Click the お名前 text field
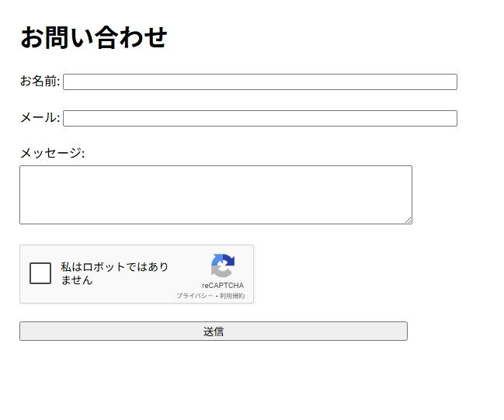 click(x=259, y=82)
